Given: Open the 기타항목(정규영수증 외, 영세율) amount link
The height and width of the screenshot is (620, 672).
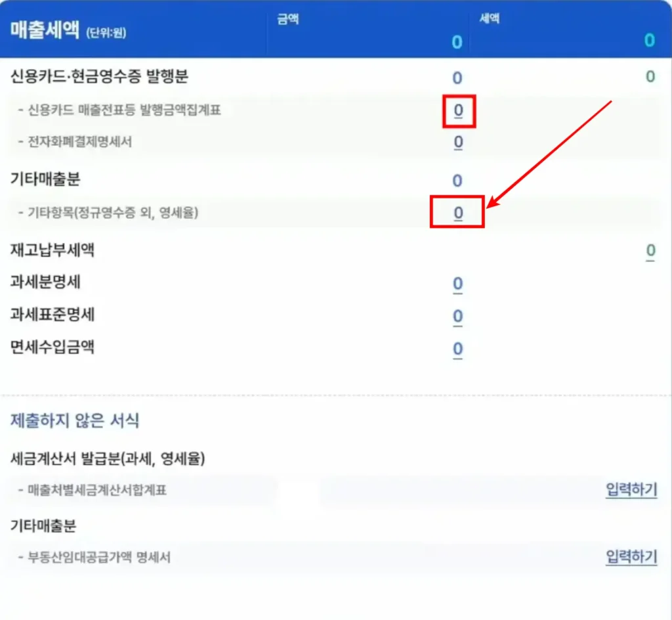Looking at the screenshot, I should coord(457,213).
